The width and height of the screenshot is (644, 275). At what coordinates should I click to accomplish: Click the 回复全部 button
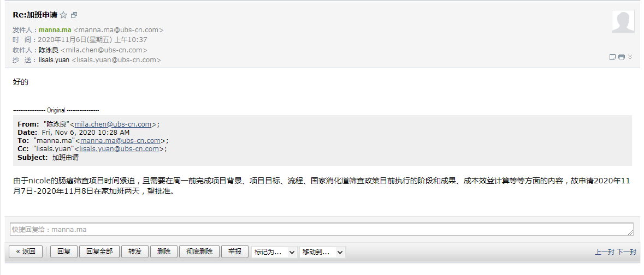click(x=99, y=252)
